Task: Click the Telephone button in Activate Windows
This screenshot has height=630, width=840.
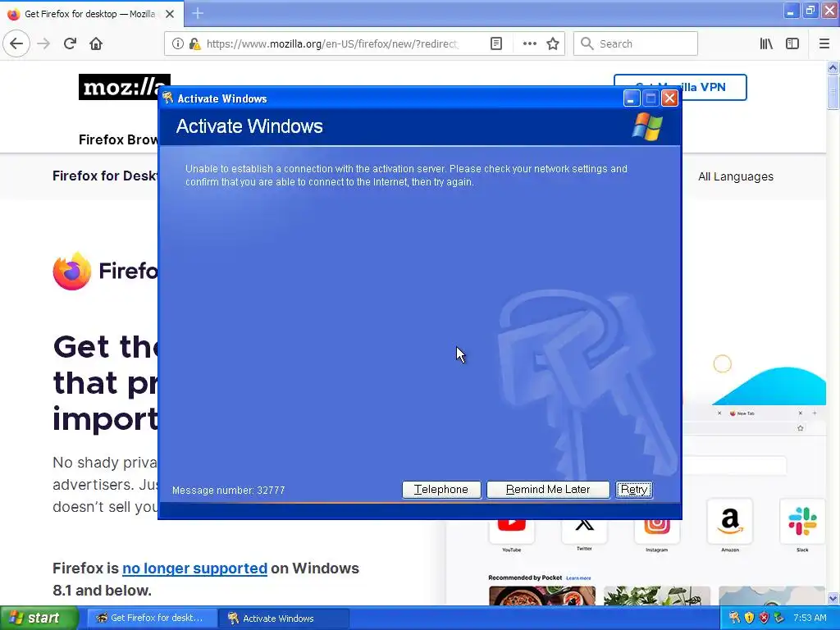Action: pos(441,490)
